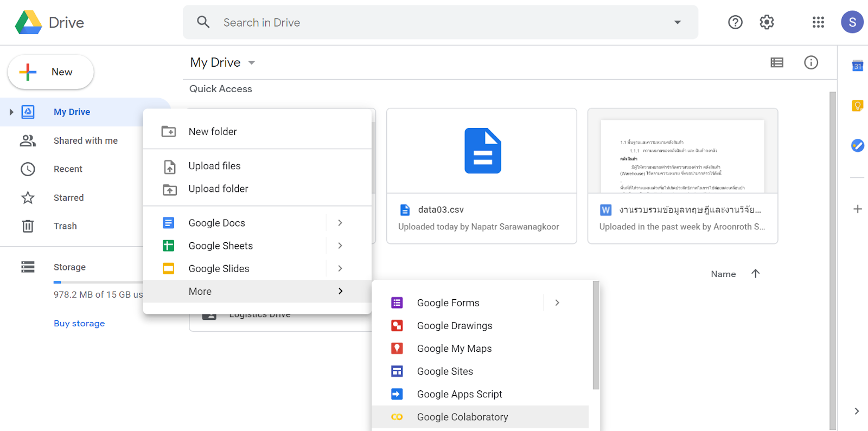Click the data03.csv preview thumbnail
This screenshot has width=868, height=431.
pyautogui.click(x=482, y=151)
